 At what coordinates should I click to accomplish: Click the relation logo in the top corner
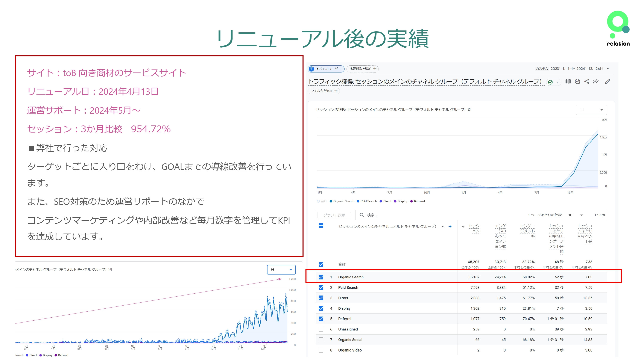click(x=618, y=27)
